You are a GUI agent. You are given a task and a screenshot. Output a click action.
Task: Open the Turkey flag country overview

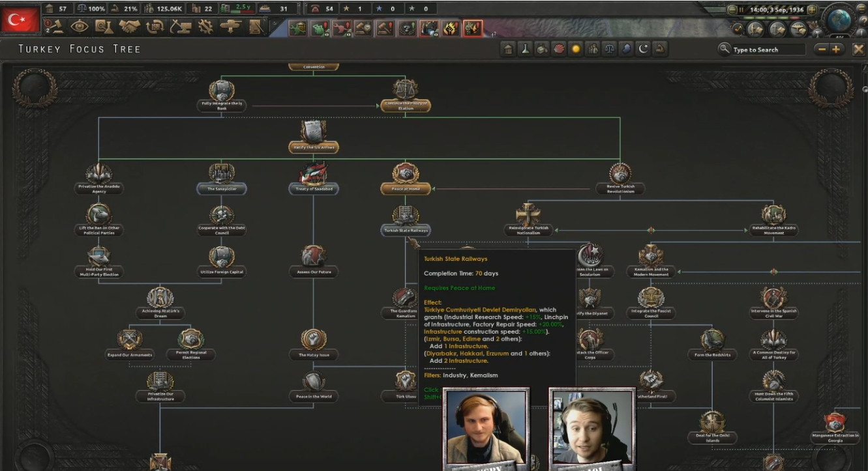click(x=20, y=20)
